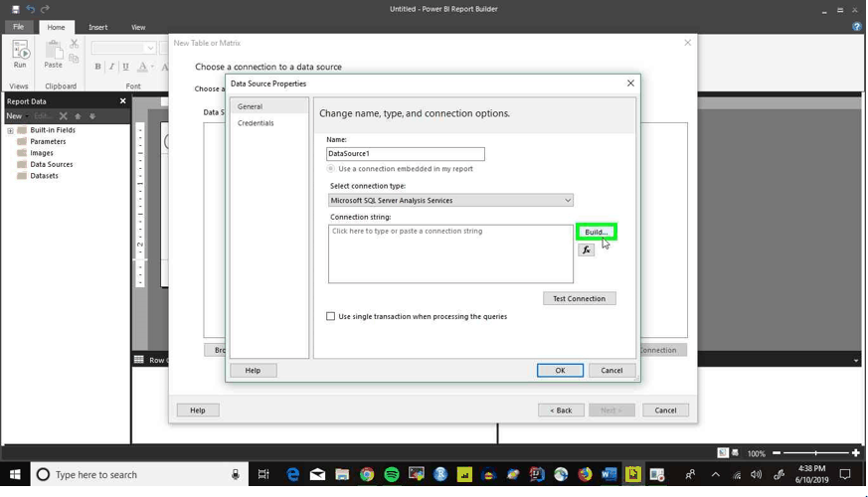Viewport: 868px width, 497px height.
Task: Click the Redo arrow icon
Action: (x=45, y=9)
